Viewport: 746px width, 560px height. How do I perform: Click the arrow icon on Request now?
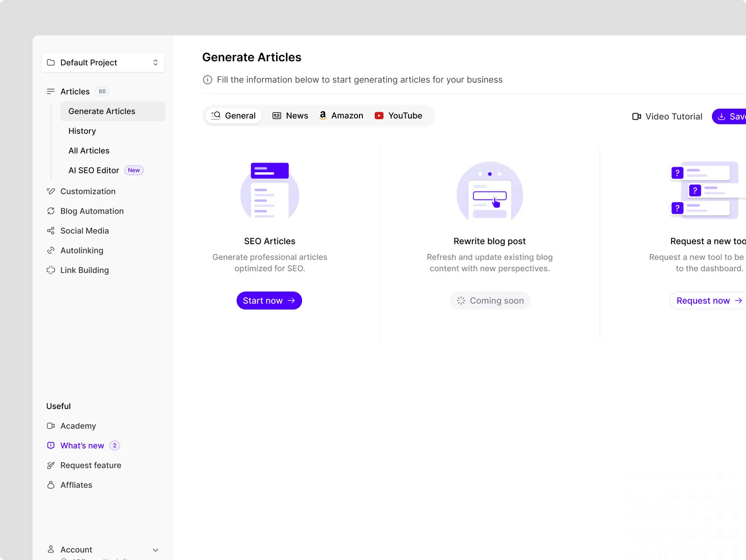739,300
